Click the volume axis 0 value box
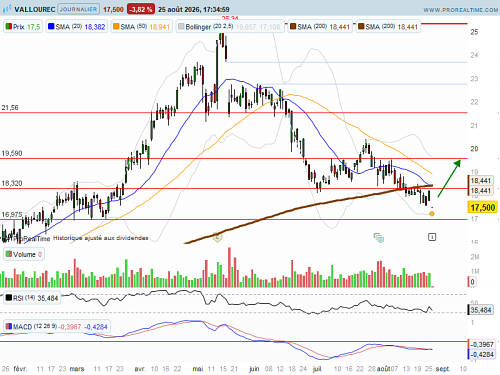Screen dimensions: 500x375 click(472, 282)
